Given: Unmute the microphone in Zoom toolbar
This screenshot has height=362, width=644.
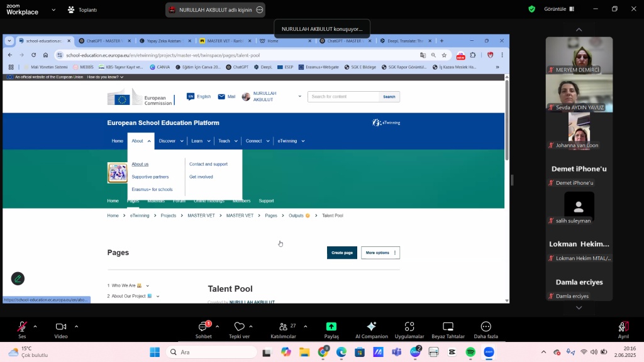Looking at the screenshot, I should (x=22, y=327).
